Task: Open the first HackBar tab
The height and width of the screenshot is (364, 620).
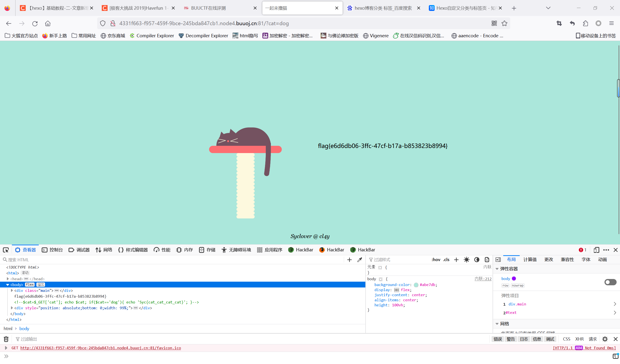Action: 301,250
